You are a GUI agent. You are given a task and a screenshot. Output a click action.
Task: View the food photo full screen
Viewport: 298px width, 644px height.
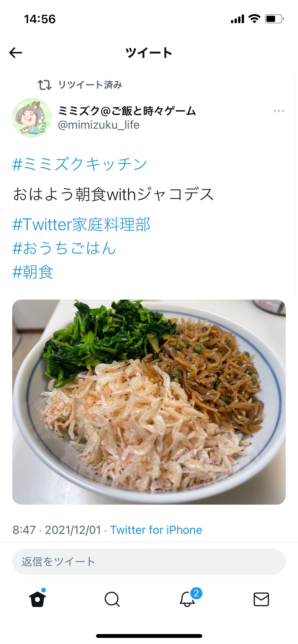point(149,402)
